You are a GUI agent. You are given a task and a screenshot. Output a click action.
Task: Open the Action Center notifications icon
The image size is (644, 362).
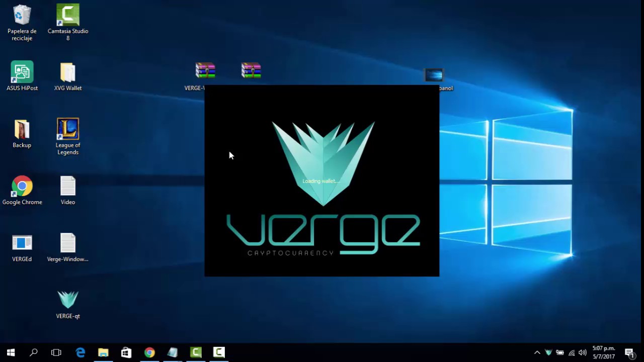coord(629,352)
